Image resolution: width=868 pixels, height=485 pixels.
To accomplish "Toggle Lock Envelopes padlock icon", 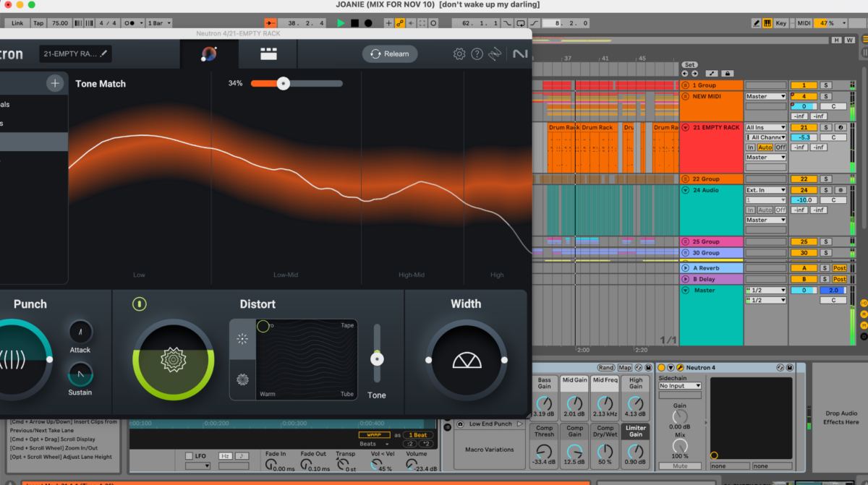I will point(728,74).
